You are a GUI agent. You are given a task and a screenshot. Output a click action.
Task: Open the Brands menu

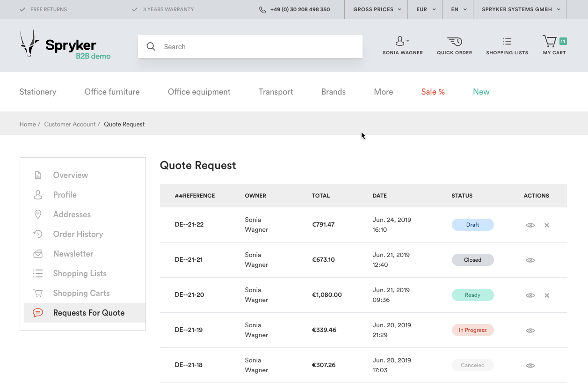pyautogui.click(x=334, y=92)
